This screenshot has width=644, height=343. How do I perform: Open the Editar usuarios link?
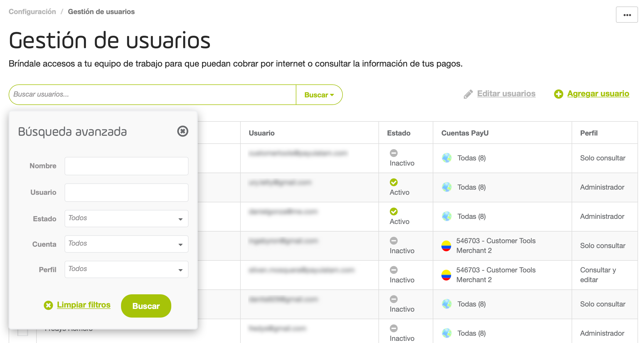tap(506, 94)
